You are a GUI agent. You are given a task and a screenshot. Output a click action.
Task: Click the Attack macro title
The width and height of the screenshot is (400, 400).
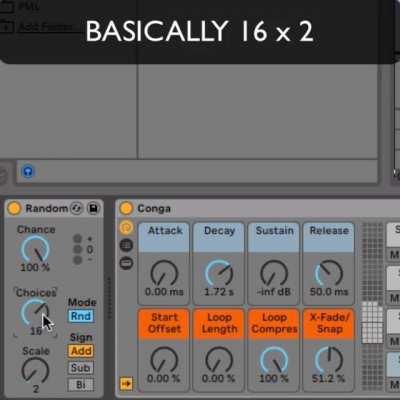(x=165, y=231)
